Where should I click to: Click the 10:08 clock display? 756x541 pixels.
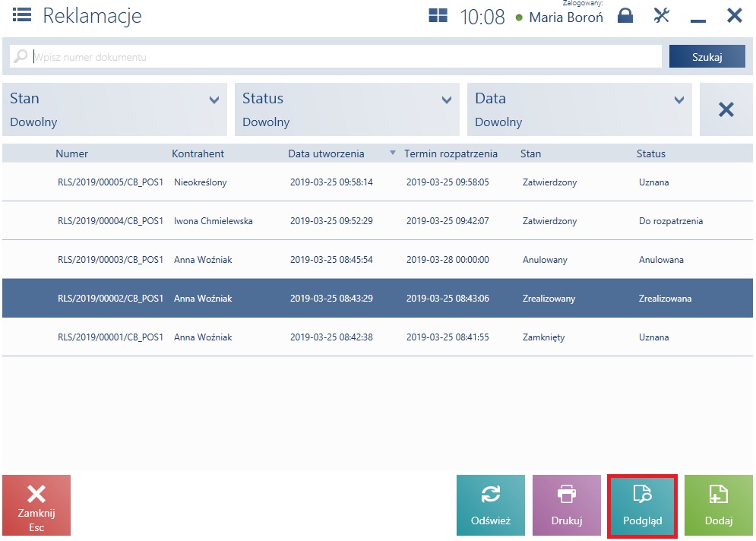[x=482, y=17]
